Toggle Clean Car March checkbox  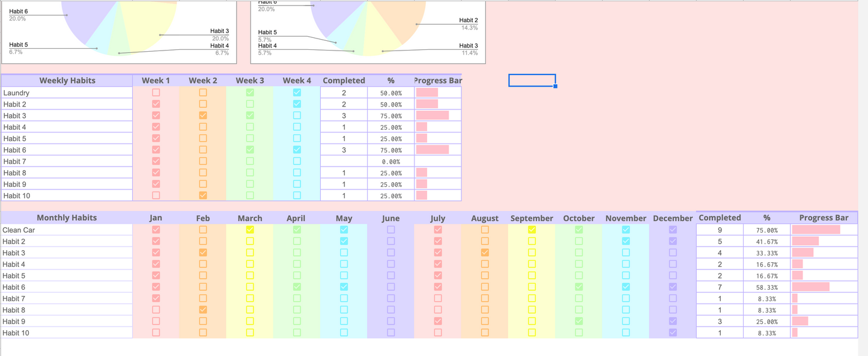click(250, 230)
